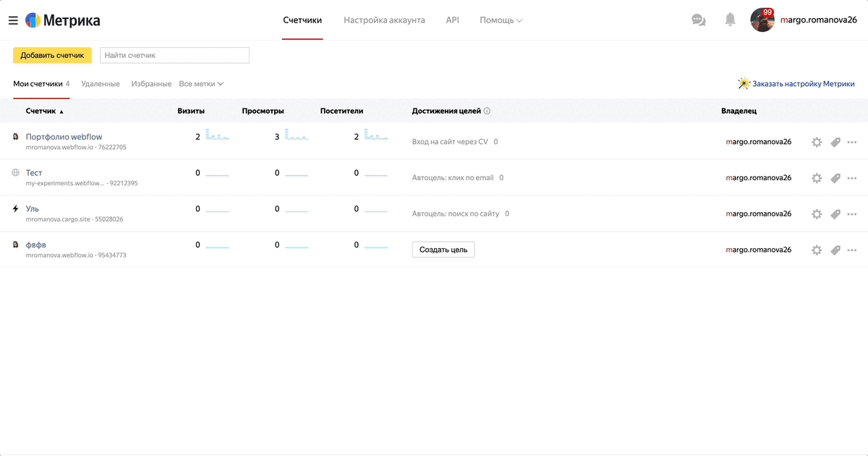Click lightning icon of Уль counter
The image size is (868, 456).
pos(16,208)
